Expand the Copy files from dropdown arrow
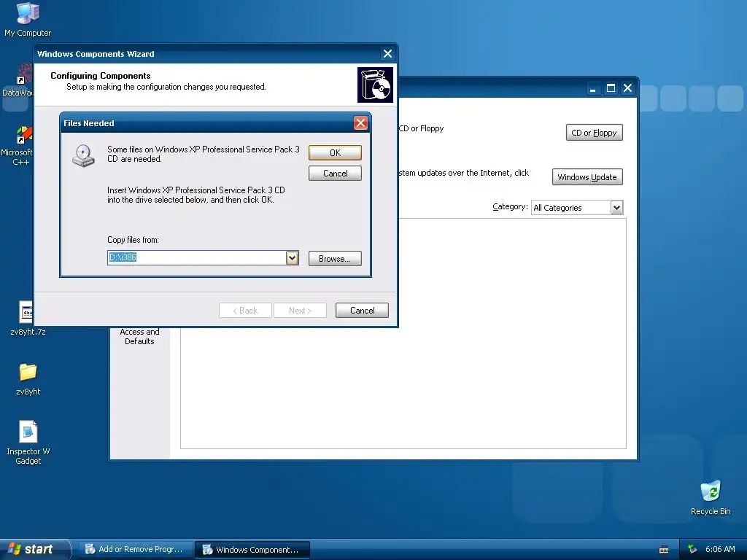This screenshot has width=747, height=560. click(292, 257)
